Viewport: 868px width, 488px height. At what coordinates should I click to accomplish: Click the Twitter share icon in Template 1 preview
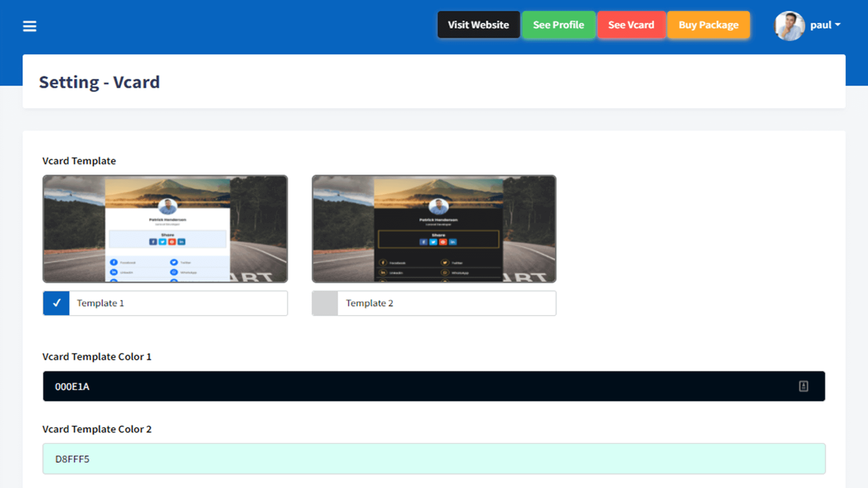tap(162, 242)
